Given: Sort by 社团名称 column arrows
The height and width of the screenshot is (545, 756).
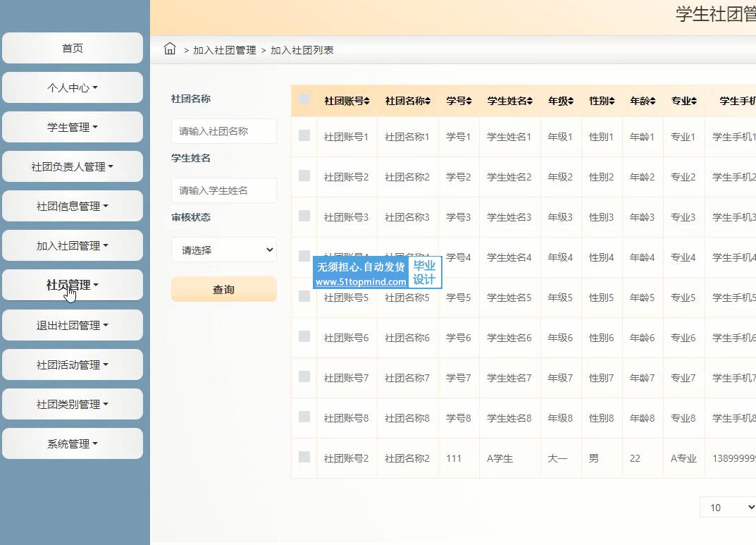Looking at the screenshot, I should pos(428,101).
